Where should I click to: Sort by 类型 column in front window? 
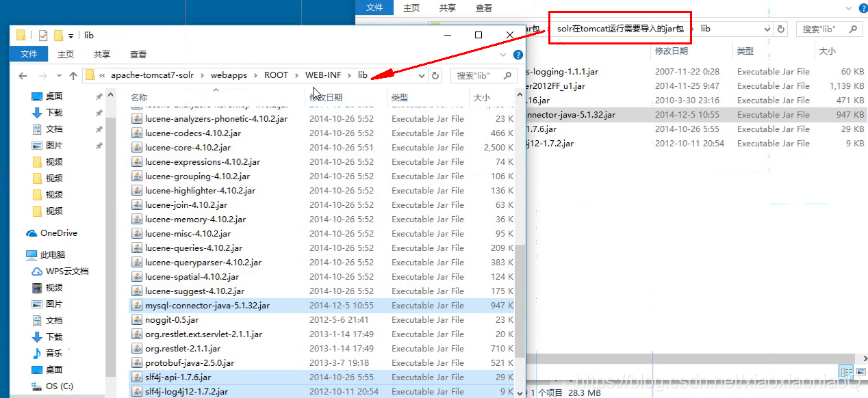(400, 98)
